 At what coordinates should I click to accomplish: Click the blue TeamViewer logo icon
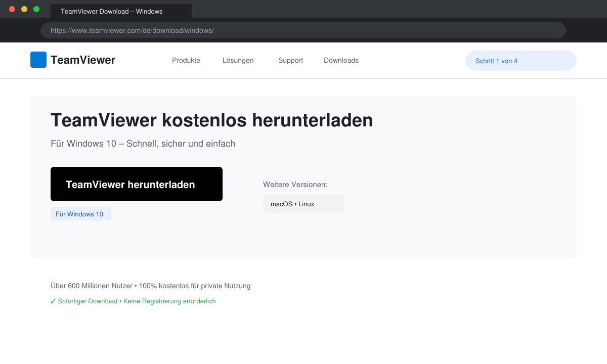(x=38, y=60)
